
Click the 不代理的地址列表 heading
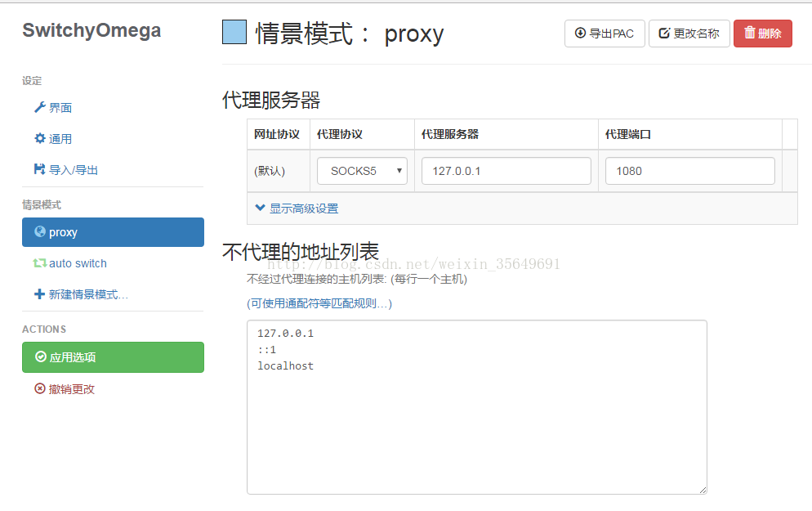click(x=301, y=252)
